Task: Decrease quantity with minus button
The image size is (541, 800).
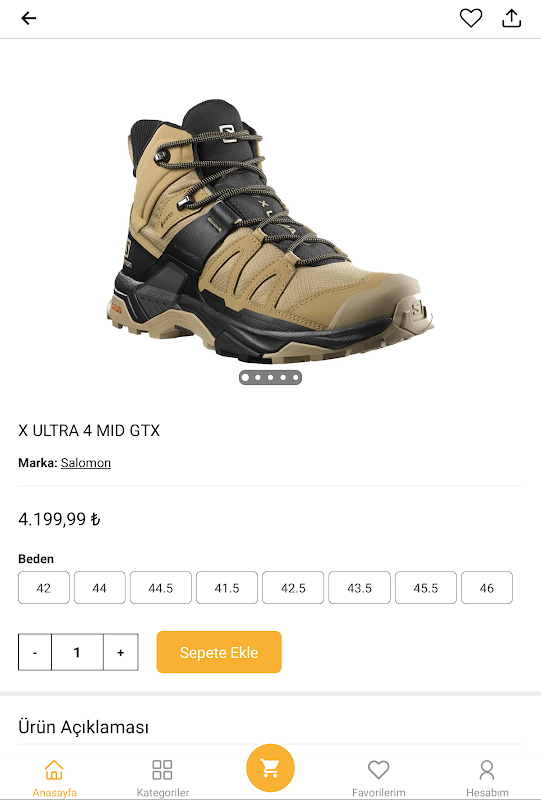Action: [35, 652]
